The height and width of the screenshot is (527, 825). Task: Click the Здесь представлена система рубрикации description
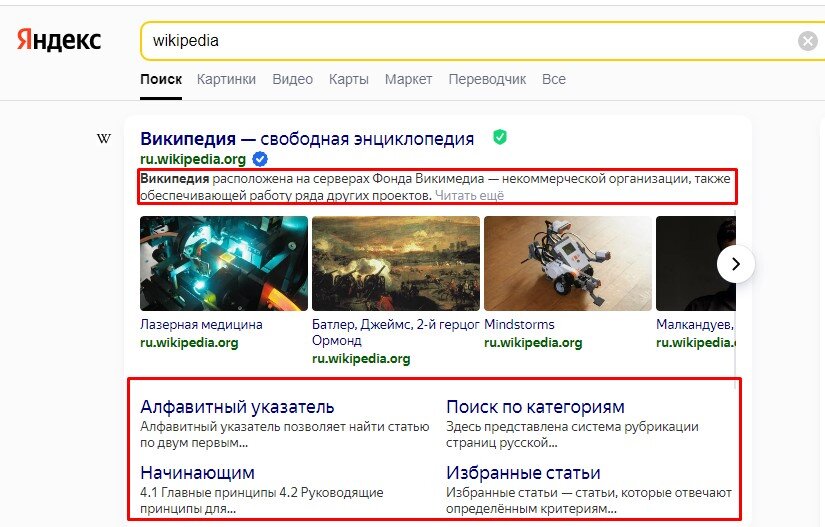point(572,434)
